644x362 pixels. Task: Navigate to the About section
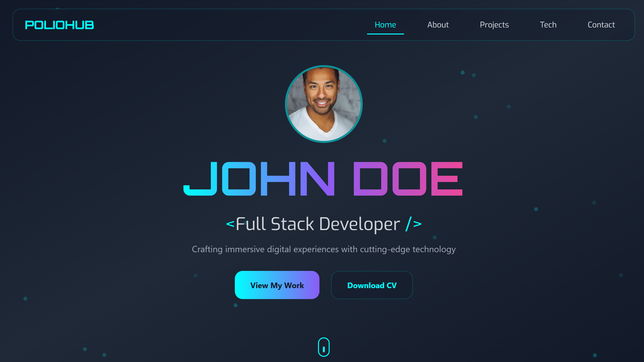[438, 25]
